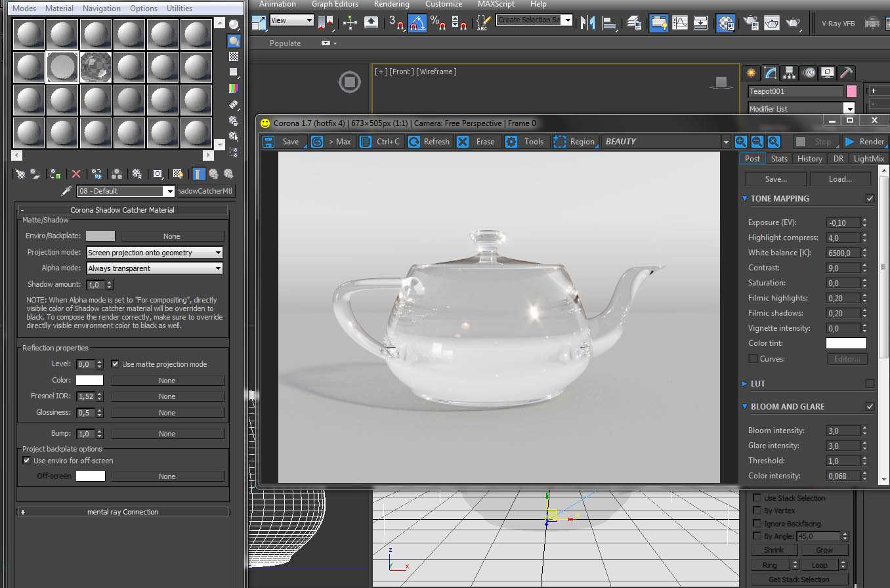Image resolution: width=890 pixels, height=588 pixels.
Task: Switch to the LightMix tab
Action: [x=868, y=159]
